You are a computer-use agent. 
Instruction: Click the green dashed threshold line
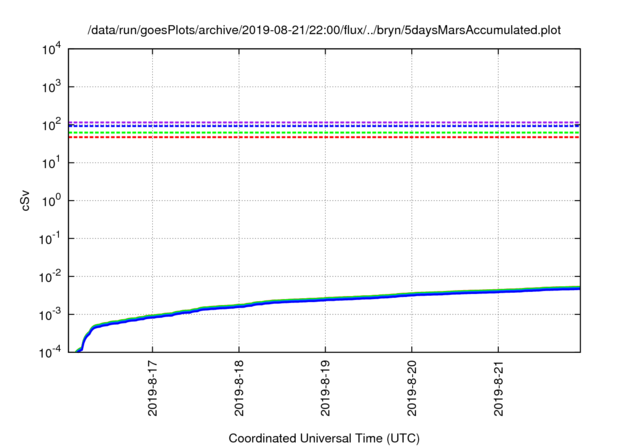pos(324,133)
